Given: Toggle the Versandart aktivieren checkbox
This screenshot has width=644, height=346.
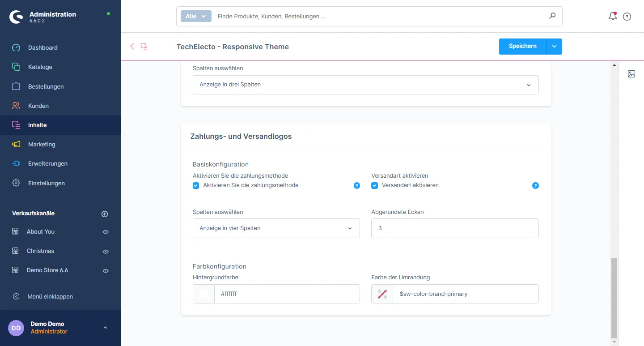Looking at the screenshot, I should tap(375, 185).
